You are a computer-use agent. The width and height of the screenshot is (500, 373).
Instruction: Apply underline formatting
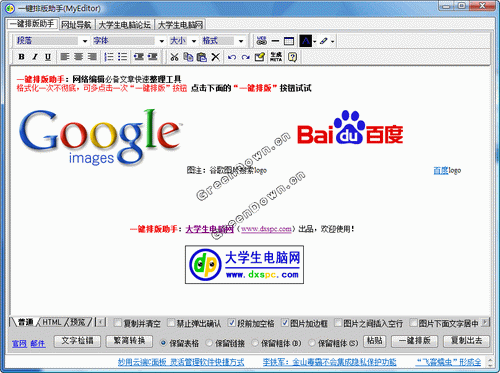[x=48, y=57]
